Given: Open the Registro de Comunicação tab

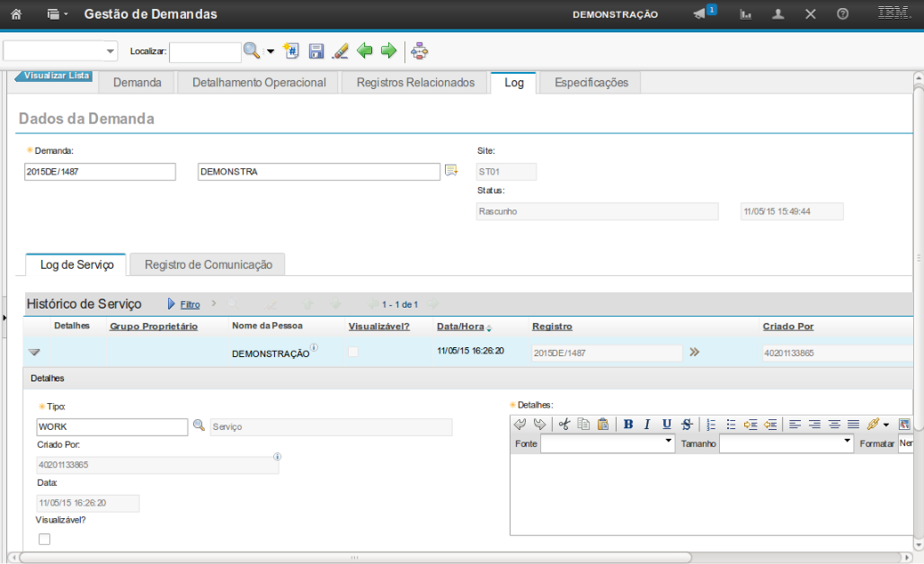Looking at the screenshot, I should (x=208, y=264).
